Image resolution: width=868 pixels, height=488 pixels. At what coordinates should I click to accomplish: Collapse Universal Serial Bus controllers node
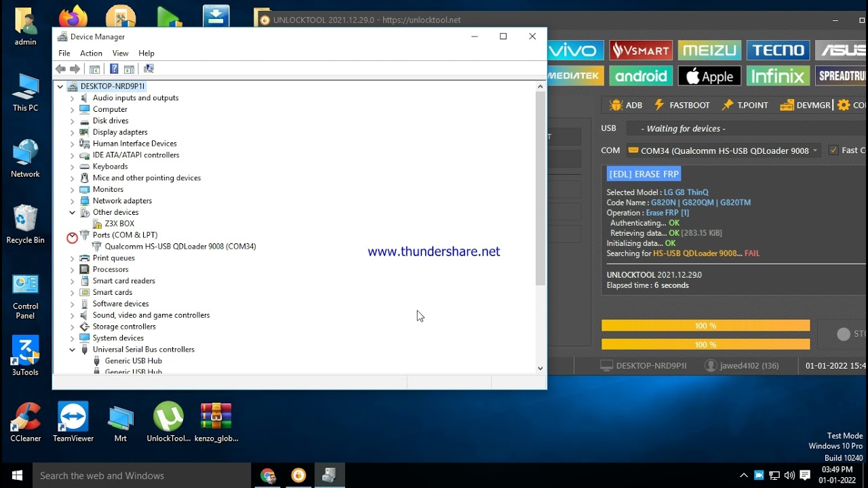coord(73,350)
